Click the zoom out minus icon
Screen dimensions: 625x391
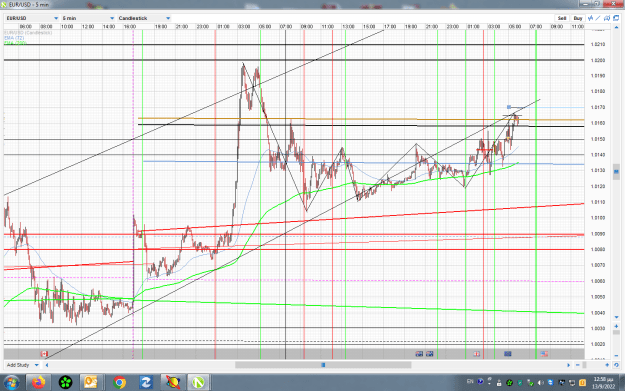click(578, 365)
